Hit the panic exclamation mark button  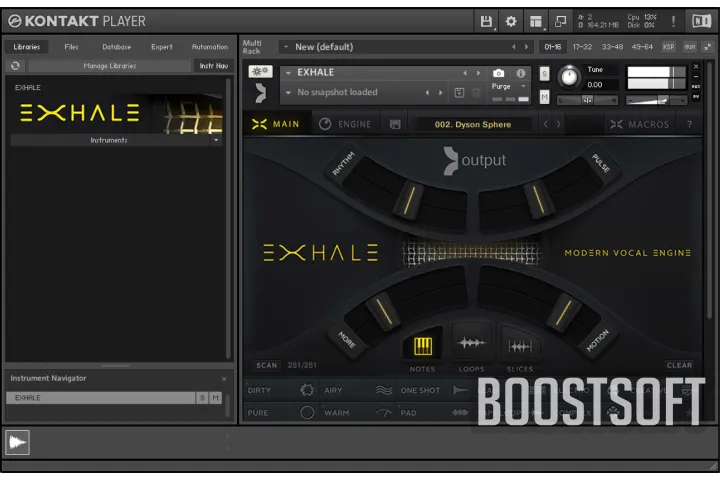(x=673, y=21)
